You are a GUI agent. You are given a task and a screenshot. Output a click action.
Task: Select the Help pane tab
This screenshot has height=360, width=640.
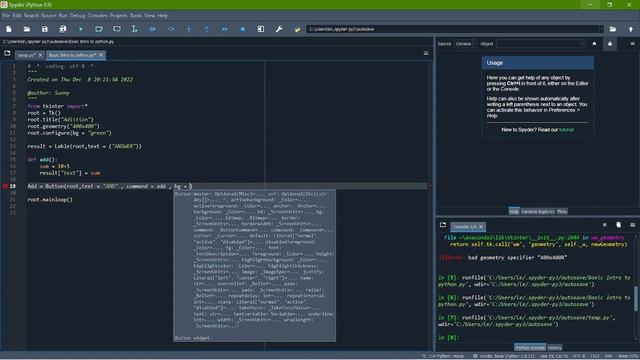click(x=514, y=211)
